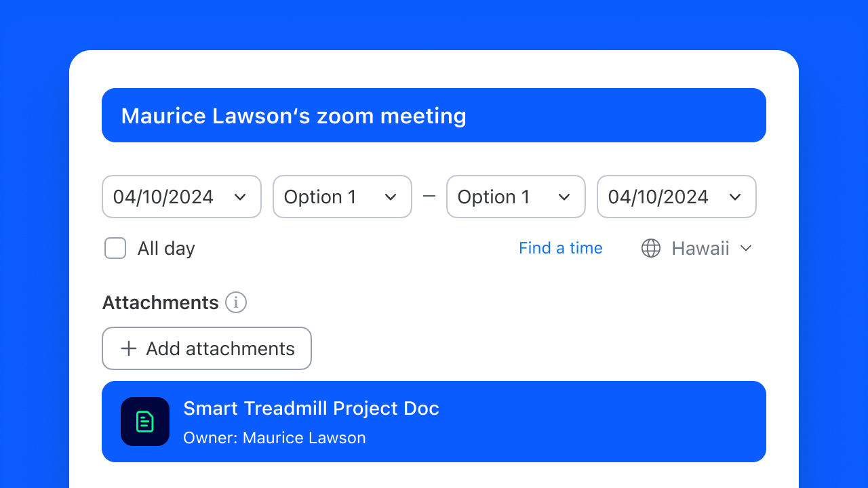Click the chevron arrow in the start date field

pos(240,197)
